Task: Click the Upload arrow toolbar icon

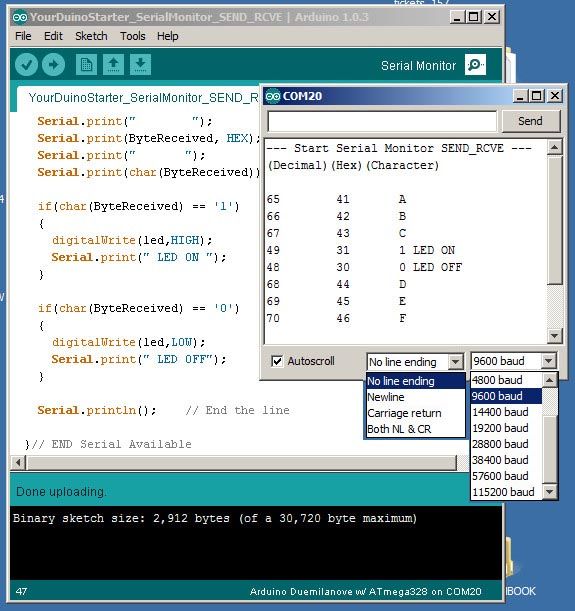Action: [53, 64]
